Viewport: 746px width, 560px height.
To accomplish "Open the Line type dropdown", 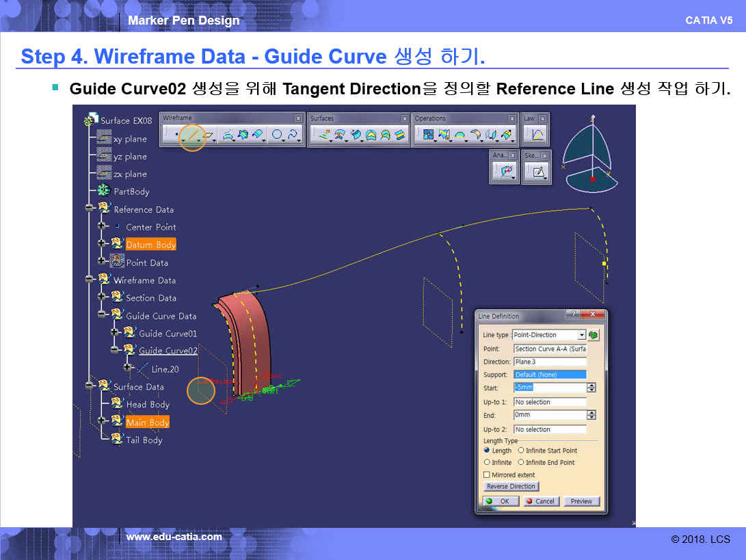I will pos(581,335).
